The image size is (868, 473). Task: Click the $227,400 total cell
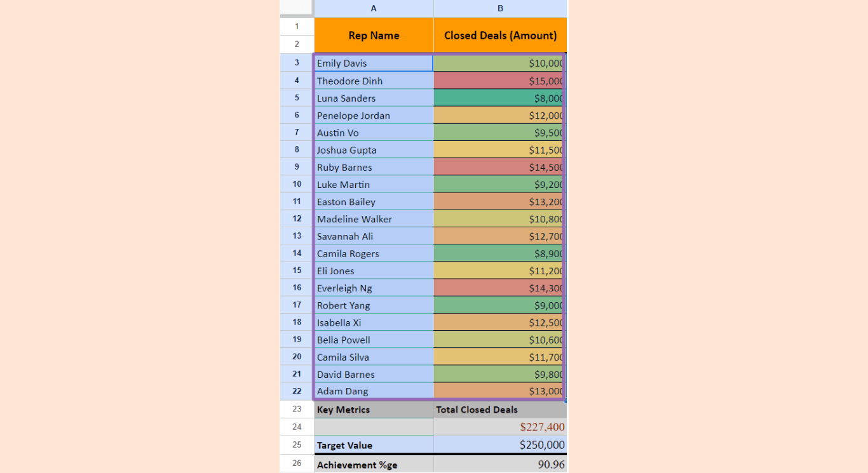point(500,427)
